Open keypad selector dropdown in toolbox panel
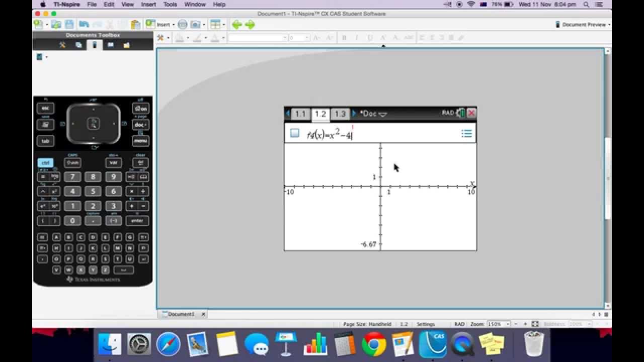644x362 pixels. click(x=42, y=57)
